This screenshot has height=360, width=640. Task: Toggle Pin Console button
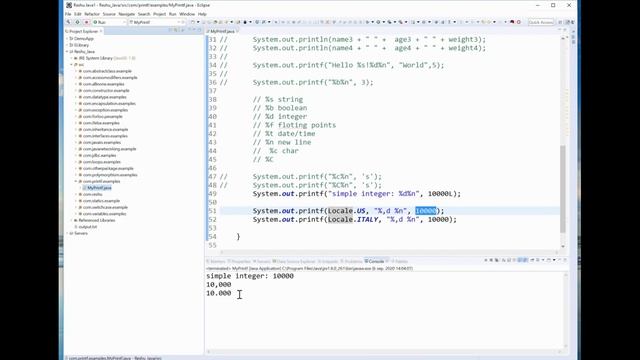[533, 260]
